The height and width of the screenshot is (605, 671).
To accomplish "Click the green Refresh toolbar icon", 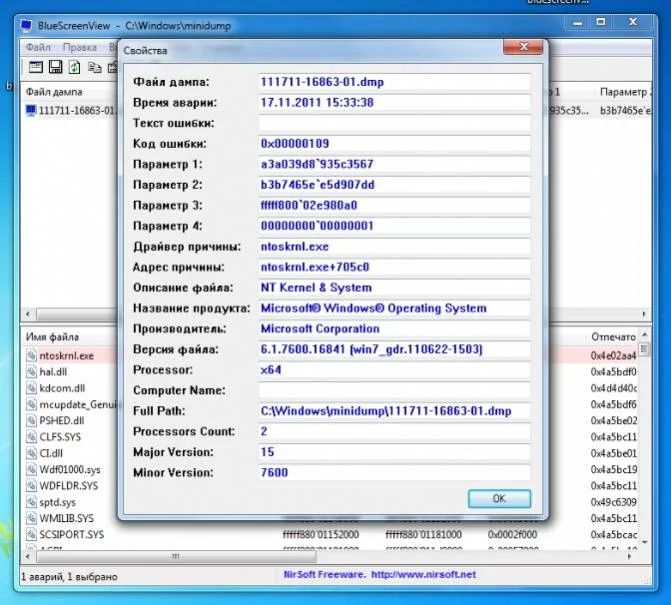I will [74, 67].
